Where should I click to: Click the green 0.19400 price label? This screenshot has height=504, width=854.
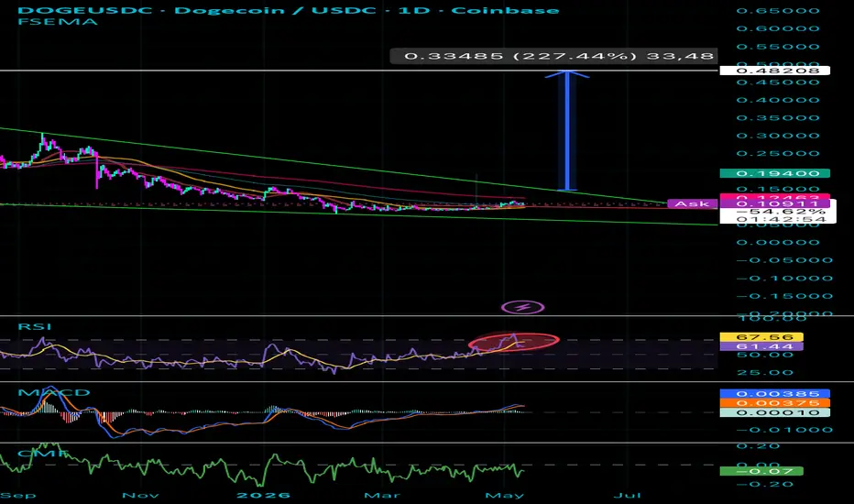[774, 173]
